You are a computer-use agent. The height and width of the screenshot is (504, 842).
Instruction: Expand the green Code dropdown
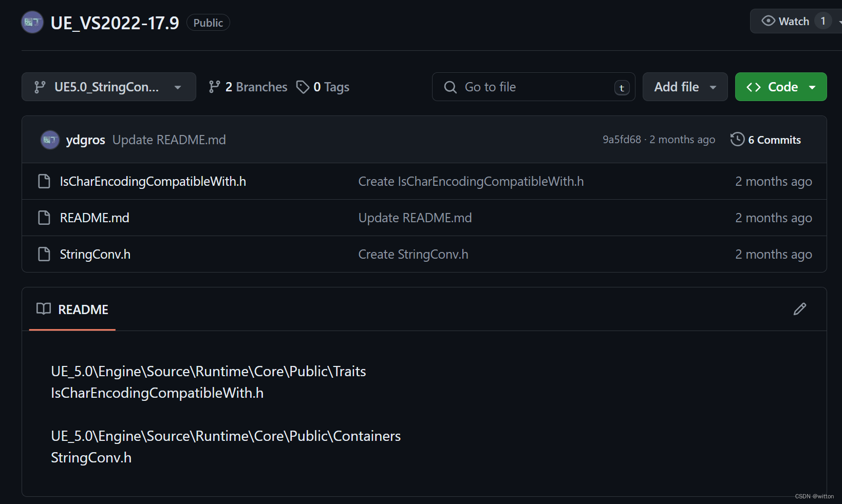click(780, 87)
